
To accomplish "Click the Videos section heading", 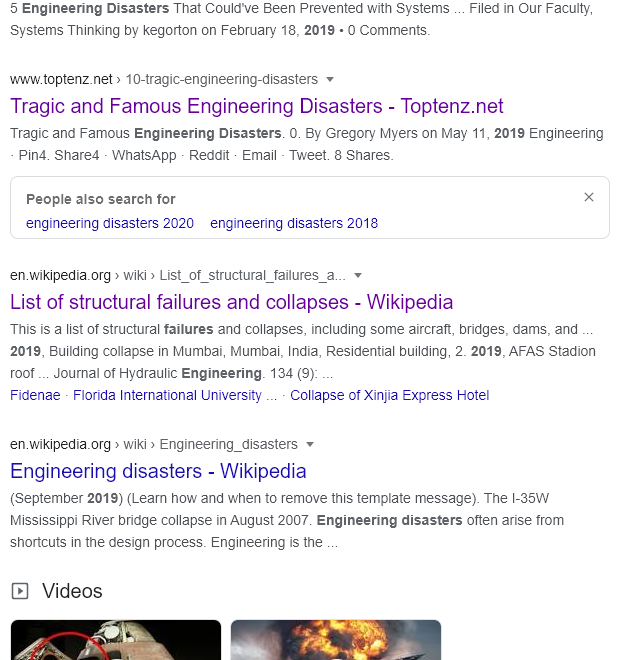I will tap(72, 591).
